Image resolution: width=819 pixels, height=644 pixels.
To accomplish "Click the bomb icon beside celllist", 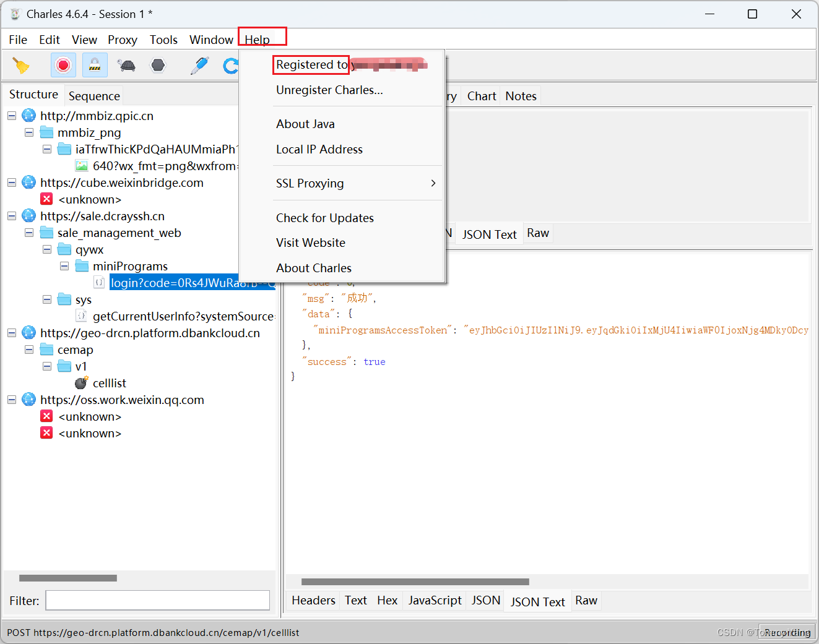I will tap(81, 382).
